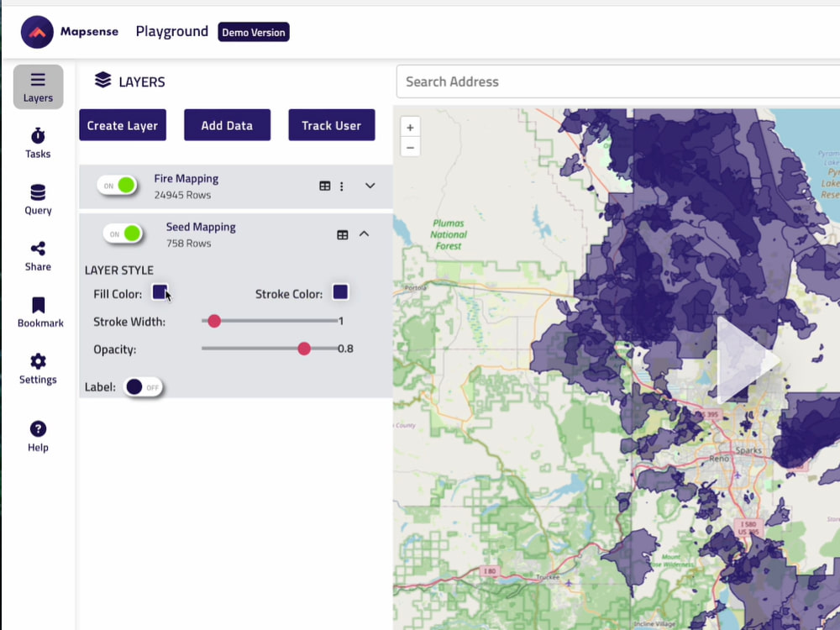Click Plumas National Forest map label
Screen dimensions: 840x630
click(449, 234)
